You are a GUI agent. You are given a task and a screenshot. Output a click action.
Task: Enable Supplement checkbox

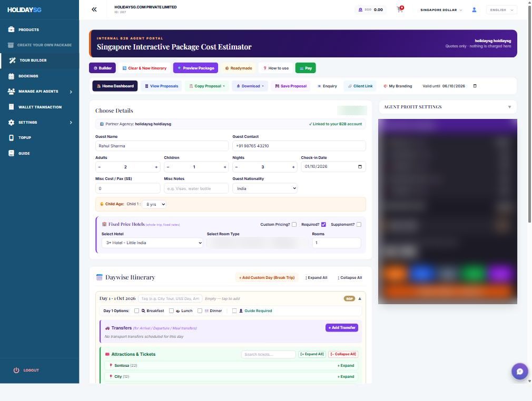(x=359, y=224)
